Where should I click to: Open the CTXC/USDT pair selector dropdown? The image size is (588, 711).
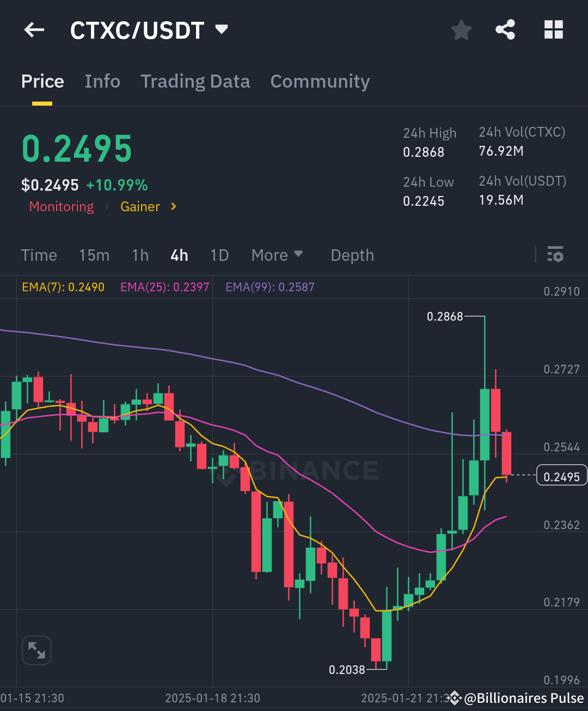tap(221, 30)
